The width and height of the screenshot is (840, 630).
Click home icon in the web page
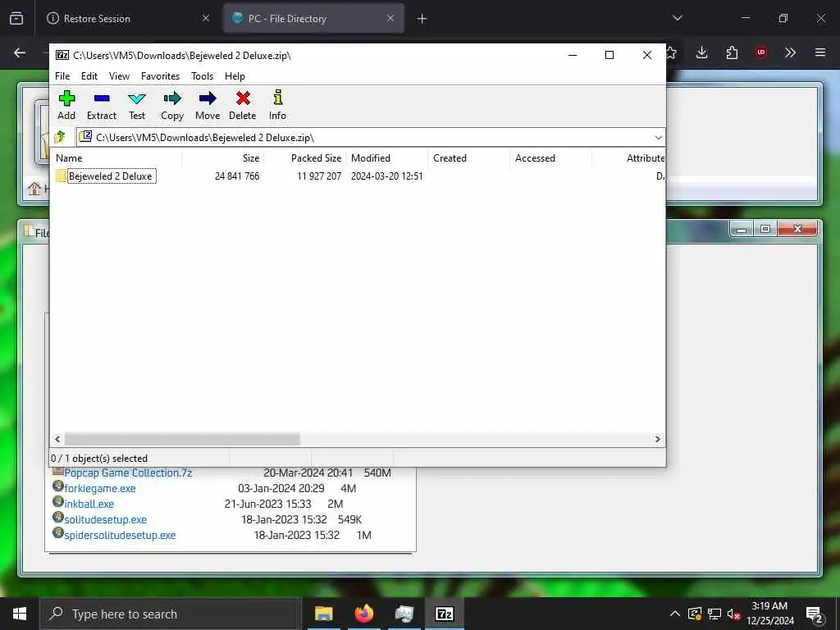click(34, 189)
